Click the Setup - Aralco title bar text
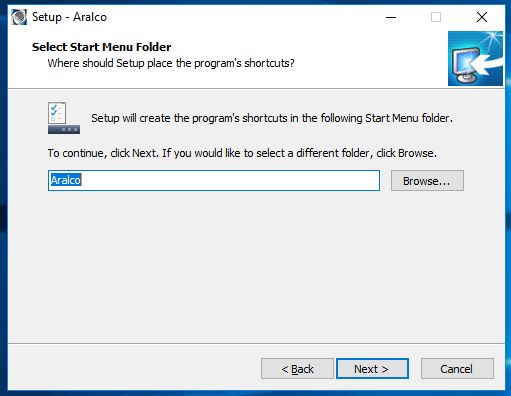This screenshot has height=396, width=511. tap(69, 17)
